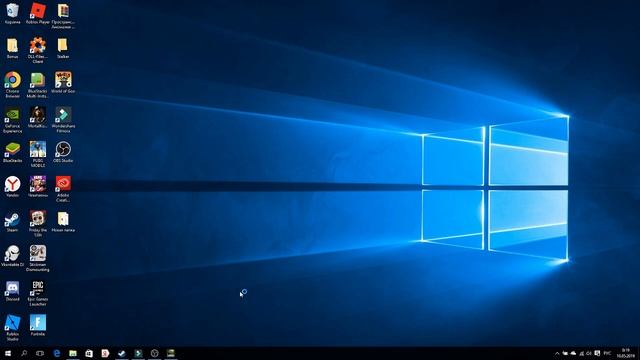This screenshot has width=640, height=360.
Task: Select the Recycle Bin desktop icon
Action: point(12,14)
